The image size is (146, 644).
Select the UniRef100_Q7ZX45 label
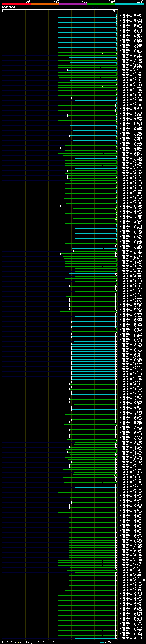point(131,168)
